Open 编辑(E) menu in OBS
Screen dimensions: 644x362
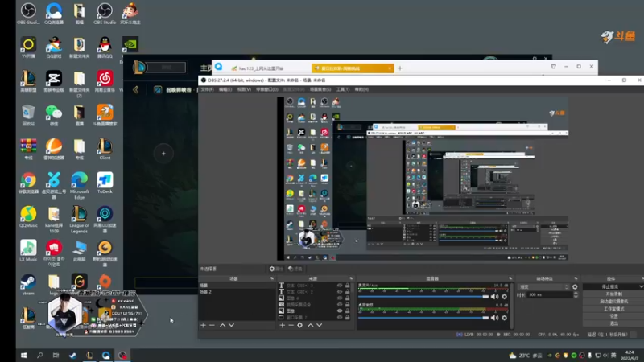pyautogui.click(x=225, y=89)
